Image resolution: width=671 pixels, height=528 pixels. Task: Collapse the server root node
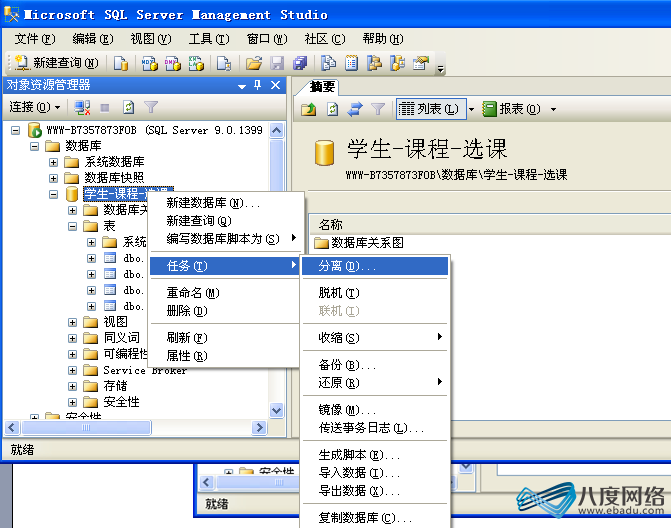coord(15,130)
